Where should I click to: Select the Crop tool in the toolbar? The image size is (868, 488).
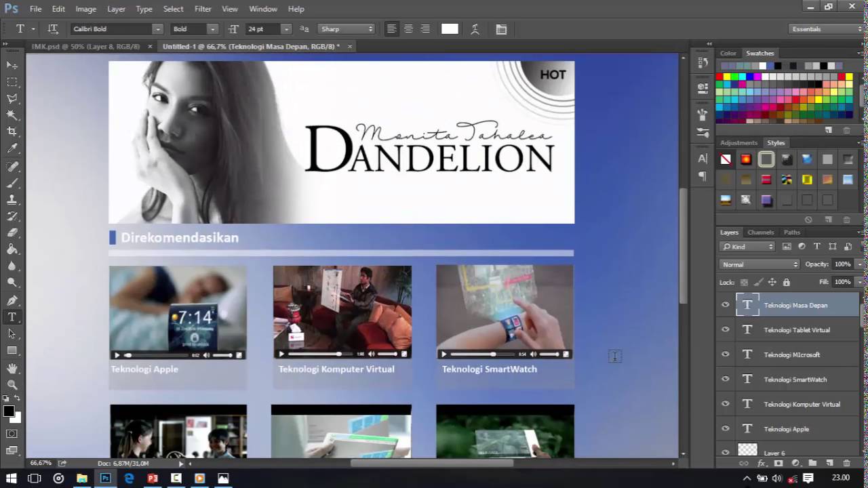coord(12,131)
